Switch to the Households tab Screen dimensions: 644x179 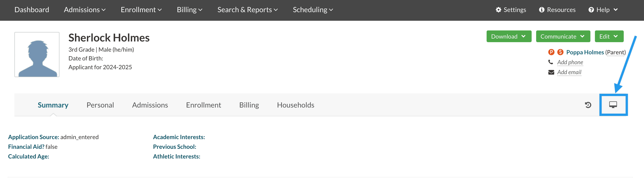click(x=295, y=105)
